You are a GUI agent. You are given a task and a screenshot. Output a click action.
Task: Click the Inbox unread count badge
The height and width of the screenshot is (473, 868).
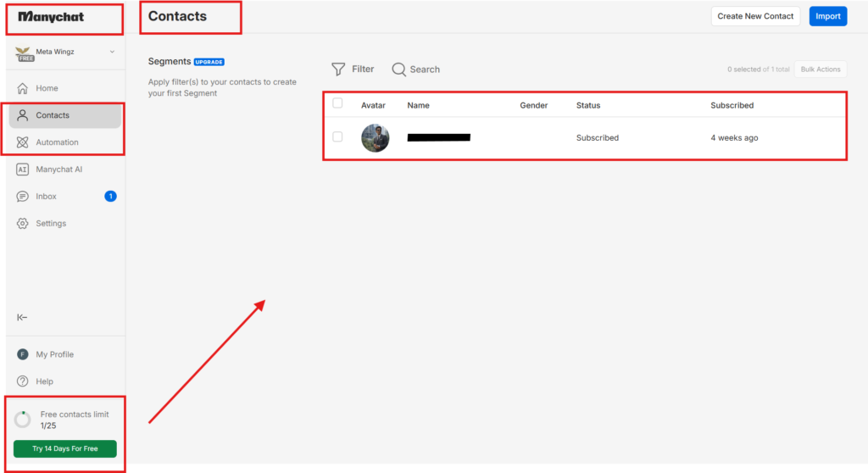point(110,196)
